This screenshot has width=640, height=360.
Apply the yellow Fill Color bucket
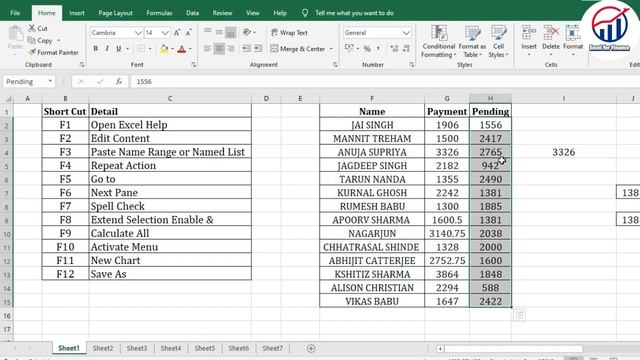164,49
